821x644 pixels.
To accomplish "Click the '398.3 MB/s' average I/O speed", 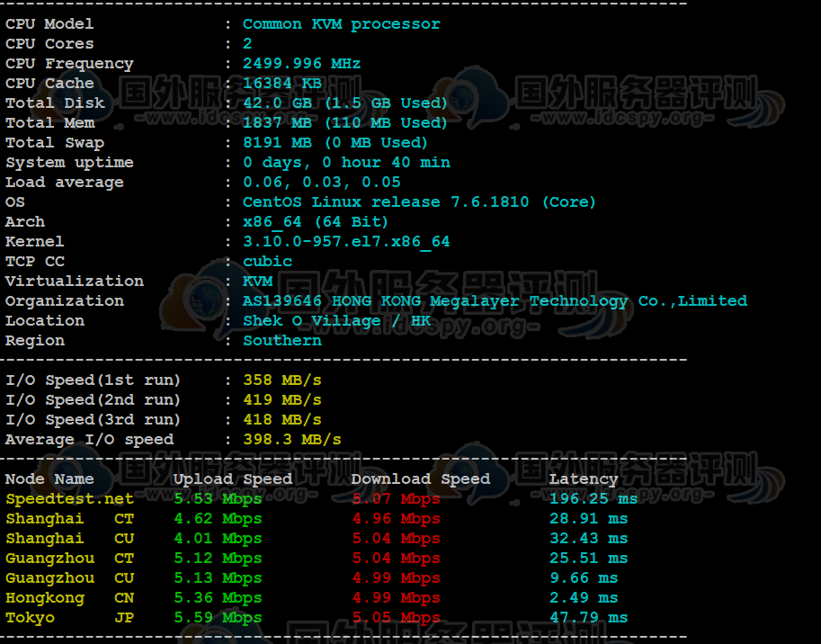I will (291, 439).
